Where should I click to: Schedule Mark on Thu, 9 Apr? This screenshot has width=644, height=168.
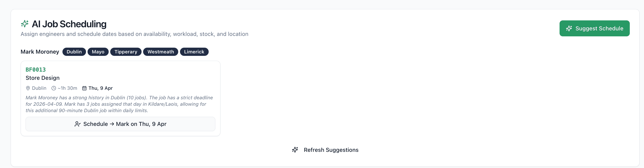click(120, 124)
